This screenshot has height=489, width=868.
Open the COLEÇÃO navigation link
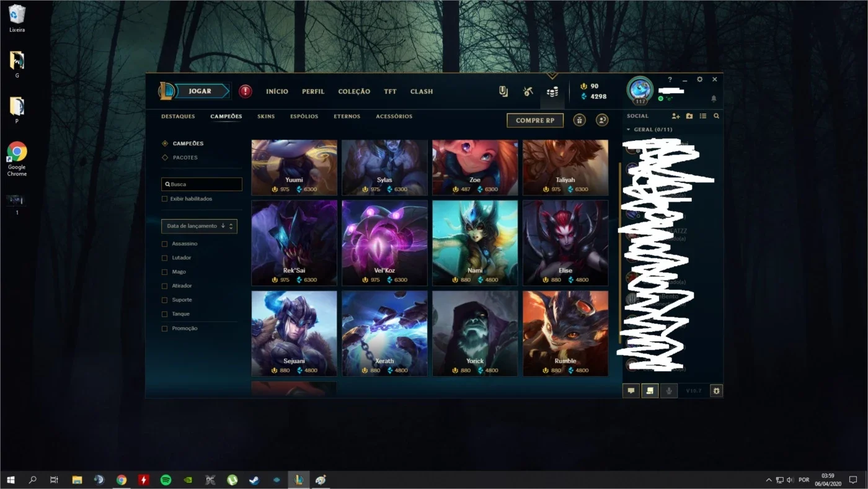tap(354, 92)
